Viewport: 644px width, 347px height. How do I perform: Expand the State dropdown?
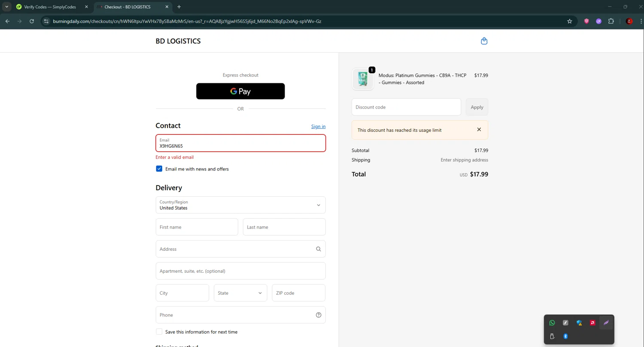(x=240, y=293)
